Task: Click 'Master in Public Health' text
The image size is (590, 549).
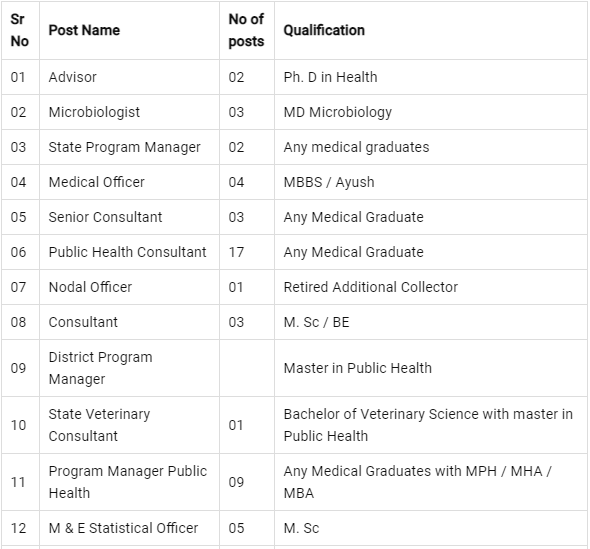Action: [357, 368]
